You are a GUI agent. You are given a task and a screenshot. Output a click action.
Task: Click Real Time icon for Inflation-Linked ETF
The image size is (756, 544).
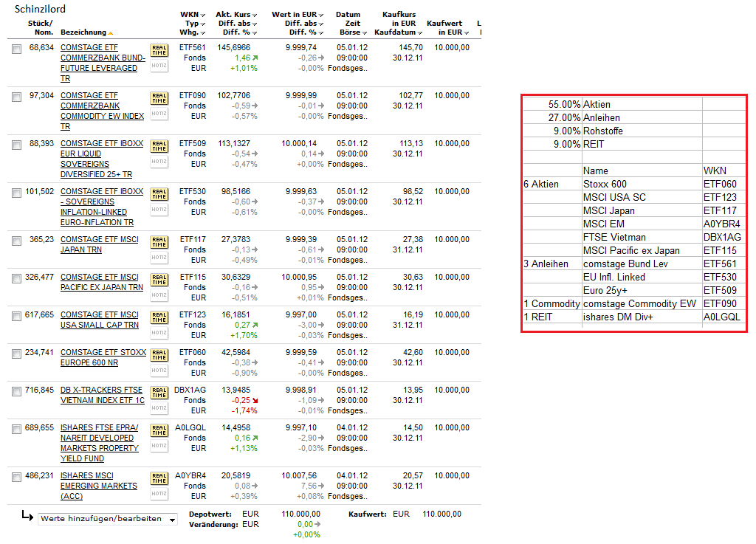click(159, 194)
